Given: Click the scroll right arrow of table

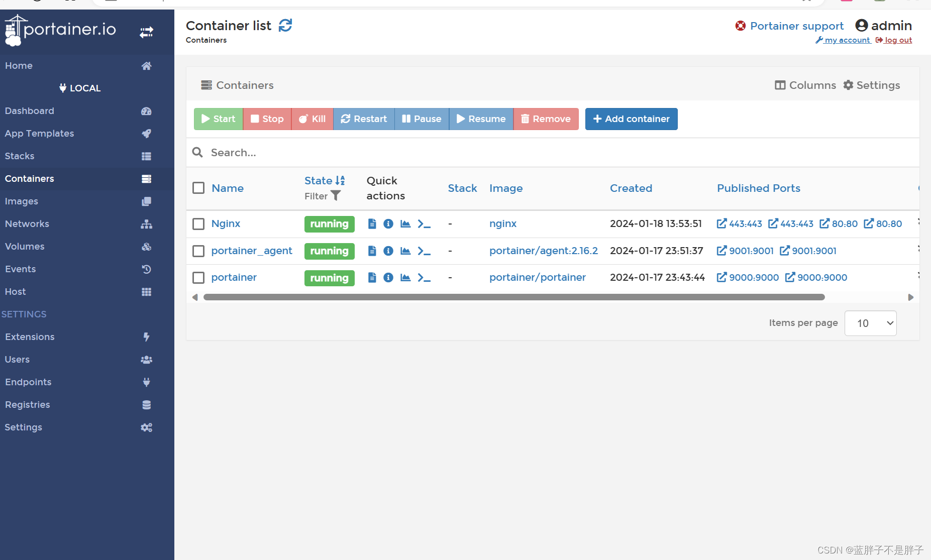Looking at the screenshot, I should tap(911, 297).
